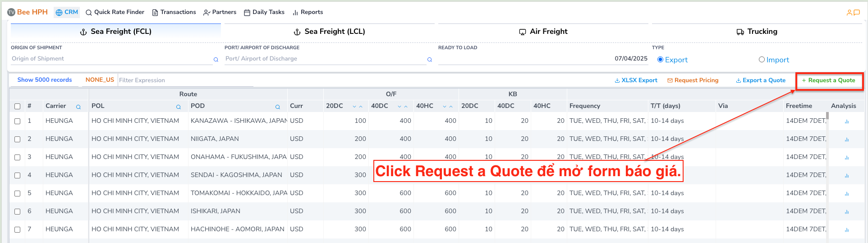Open the user profile icon at top right
Viewport: 868px width, 243px height.
pyautogui.click(x=850, y=13)
